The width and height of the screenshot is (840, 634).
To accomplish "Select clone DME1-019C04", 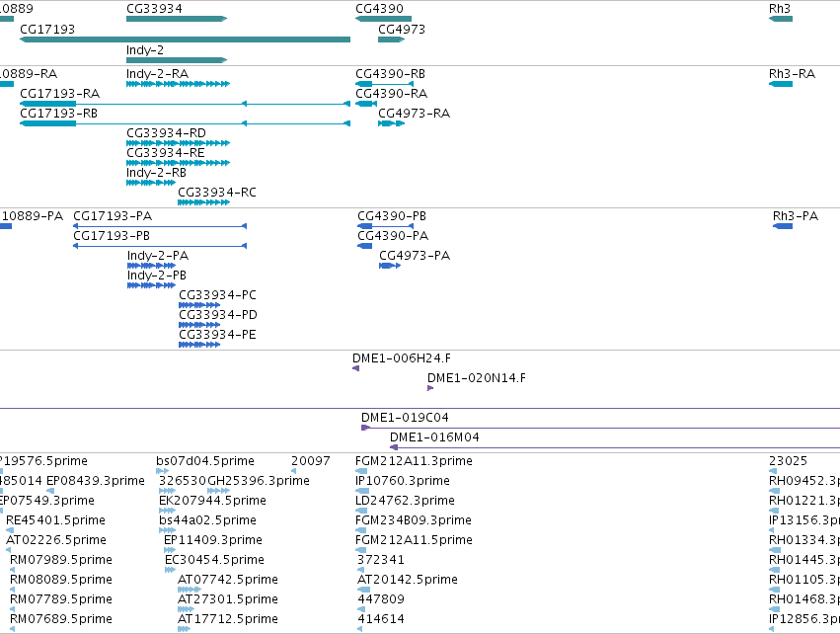I will click(x=600, y=428).
